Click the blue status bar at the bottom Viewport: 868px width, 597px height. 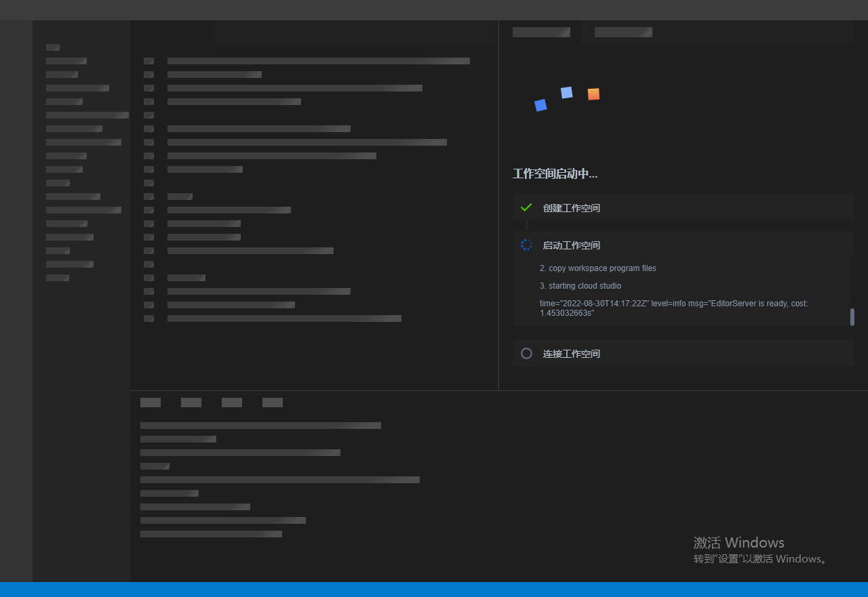tap(434, 590)
